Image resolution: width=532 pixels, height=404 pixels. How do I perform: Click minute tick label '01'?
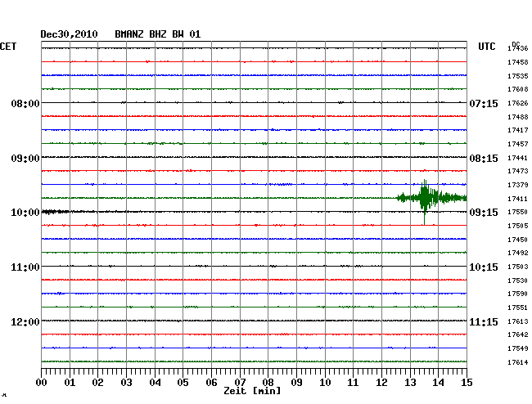click(x=70, y=383)
